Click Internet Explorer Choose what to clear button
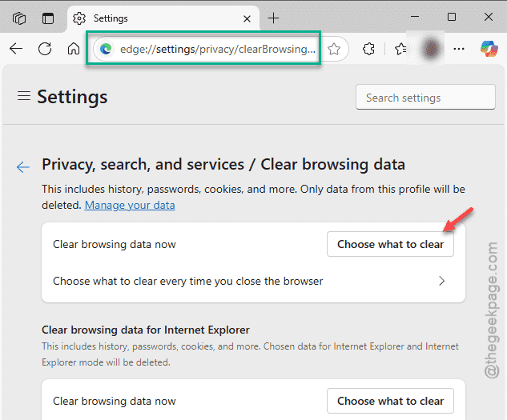Image resolution: width=507 pixels, height=420 pixels. pos(390,401)
